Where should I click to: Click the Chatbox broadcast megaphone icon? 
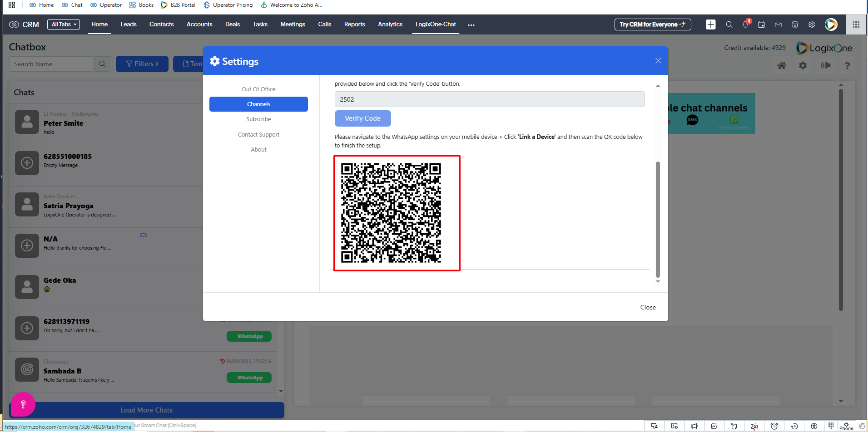[x=826, y=65]
